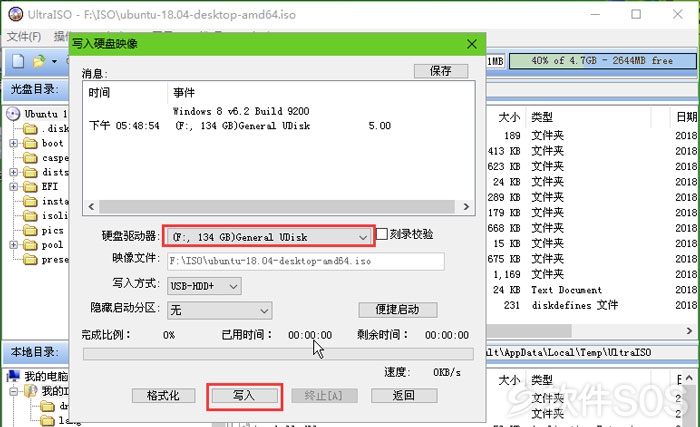Click the 40% of 4.7GB capacity bar

pos(602,61)
